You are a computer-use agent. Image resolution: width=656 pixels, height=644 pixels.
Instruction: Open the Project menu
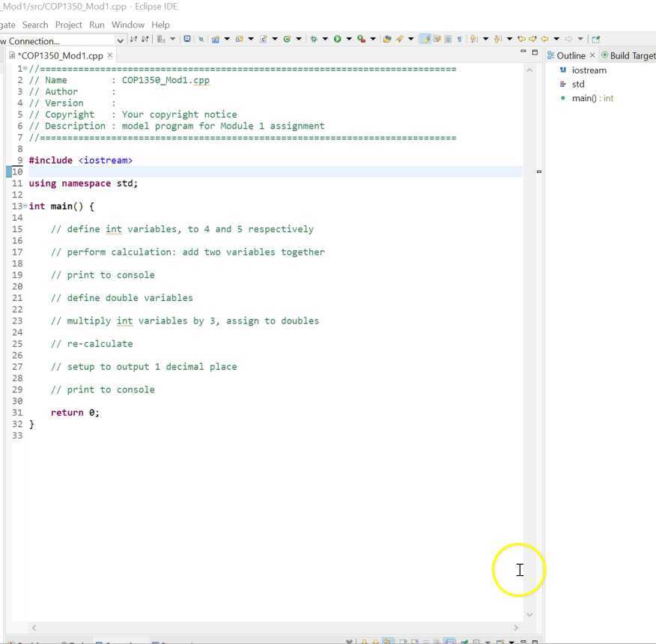[68, 25]
